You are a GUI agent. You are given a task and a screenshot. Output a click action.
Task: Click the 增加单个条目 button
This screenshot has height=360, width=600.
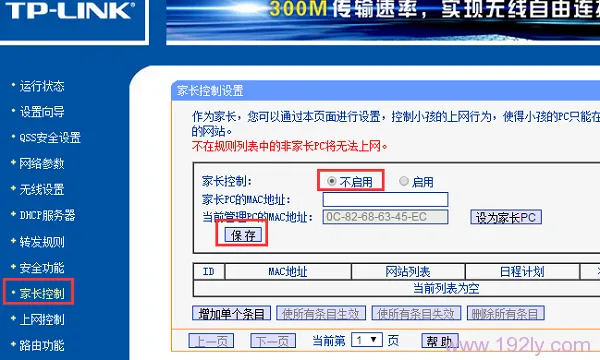[232, 314]
